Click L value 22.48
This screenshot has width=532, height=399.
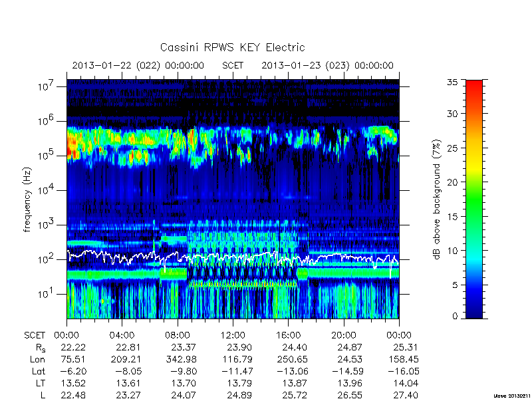coord(73,395)
